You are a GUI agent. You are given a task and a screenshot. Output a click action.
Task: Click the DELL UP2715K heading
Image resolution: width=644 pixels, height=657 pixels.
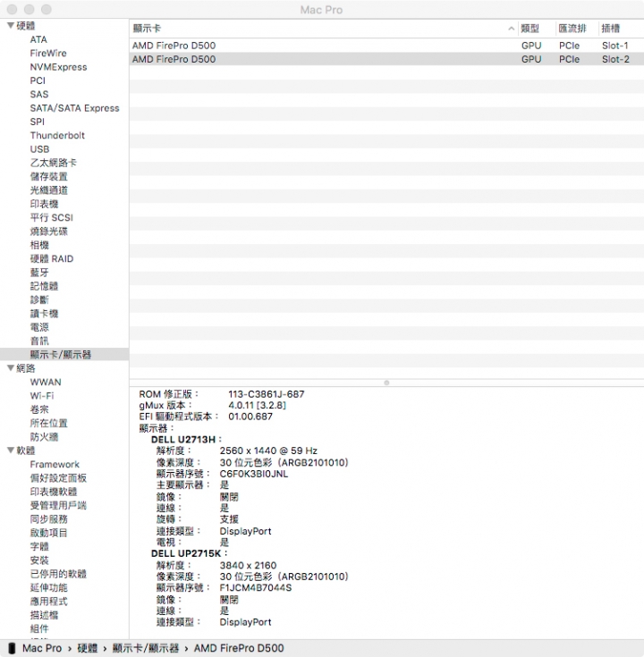click(x=189, y=553)
